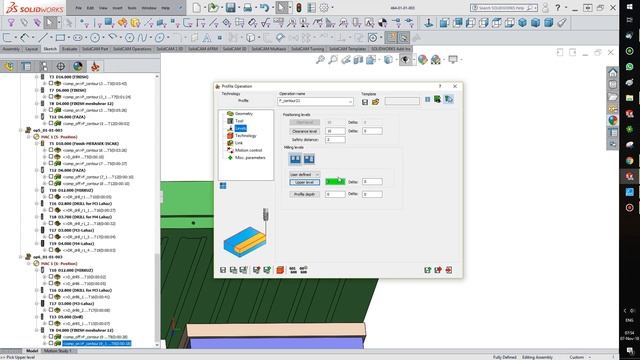Switch to the Evaluate tab
Screen dimensions: 640x360
pos(69,49)
